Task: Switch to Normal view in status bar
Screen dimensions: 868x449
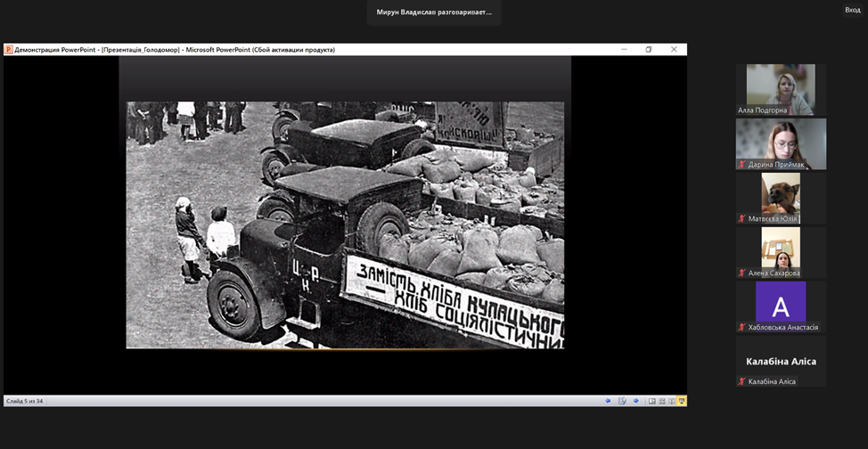Action: [652, 401]
